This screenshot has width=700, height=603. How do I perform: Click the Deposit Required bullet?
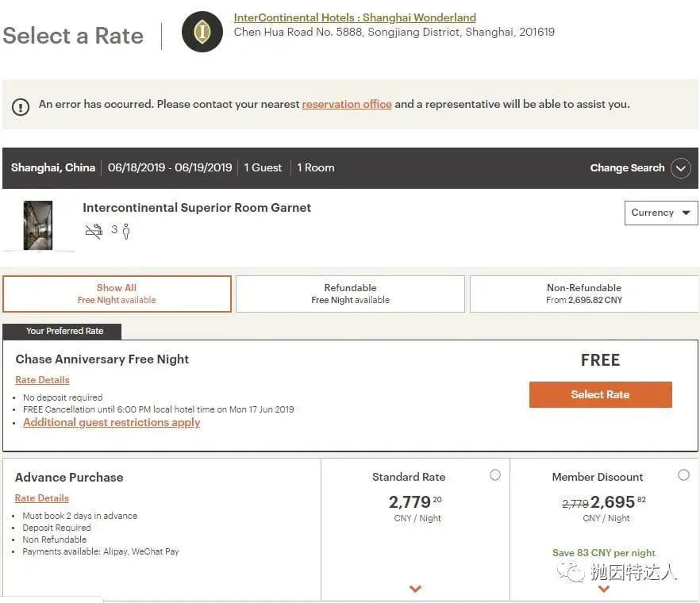[56, 528]
